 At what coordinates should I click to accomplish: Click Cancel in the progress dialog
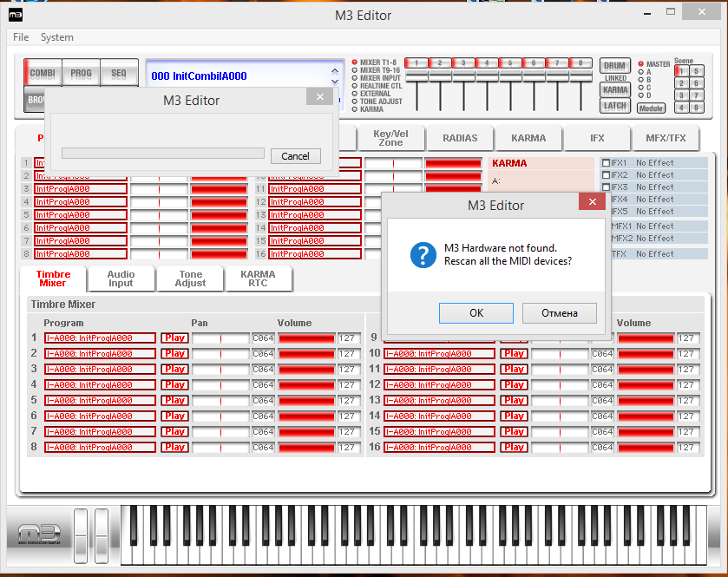pos(295,156)
